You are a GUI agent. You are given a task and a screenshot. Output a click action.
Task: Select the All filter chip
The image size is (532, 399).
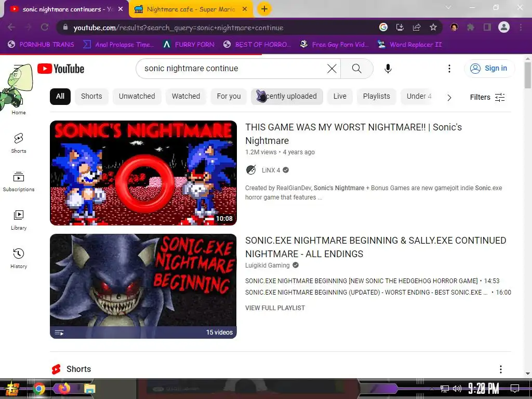[x=60, y=96]
